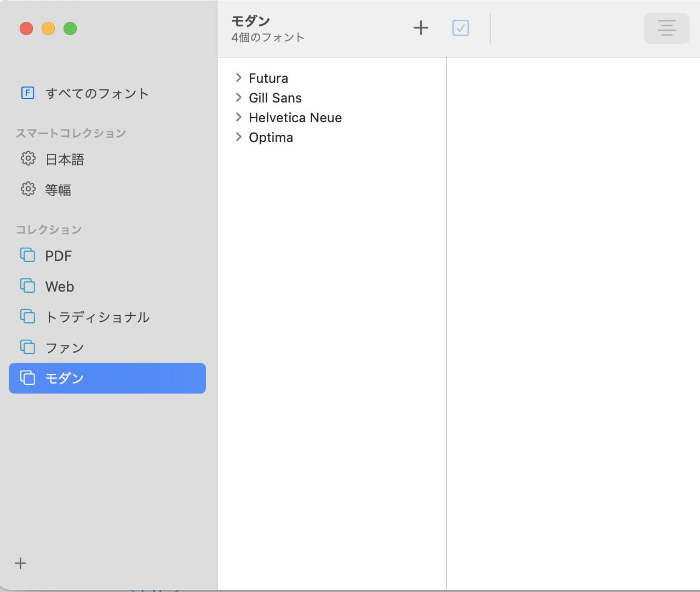Select the 日本語 smart collection

click(107, 159)
